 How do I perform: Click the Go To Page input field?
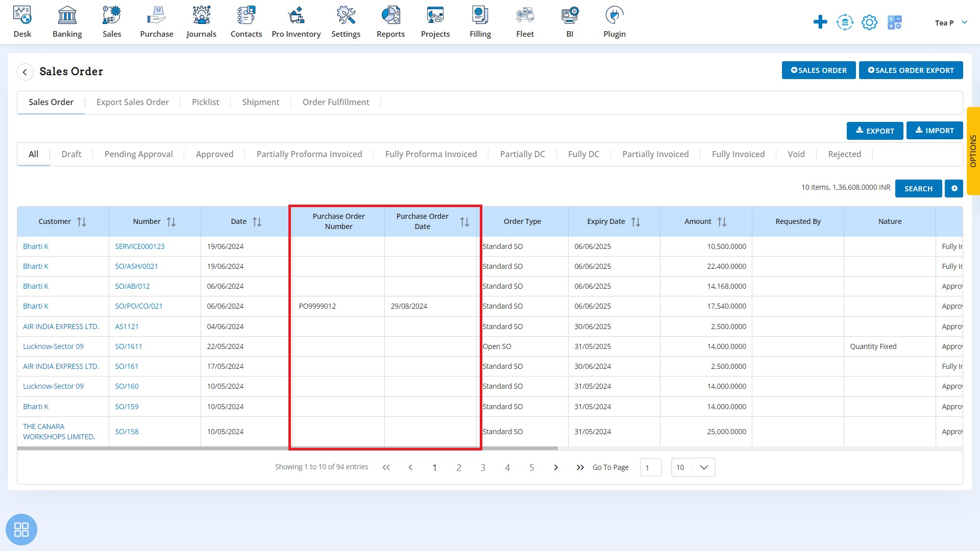[x=651, y=467]
